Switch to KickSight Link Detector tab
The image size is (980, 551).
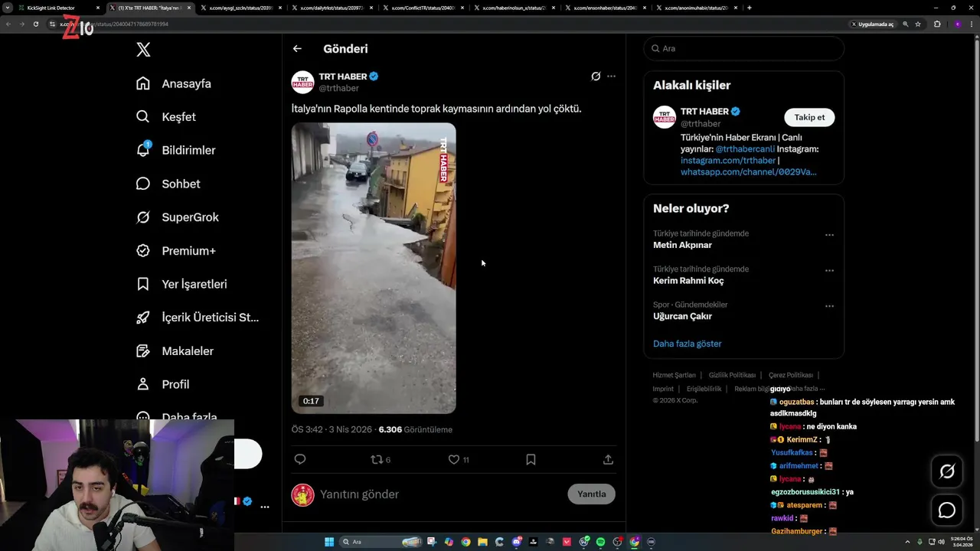click(x=57, y=8)
